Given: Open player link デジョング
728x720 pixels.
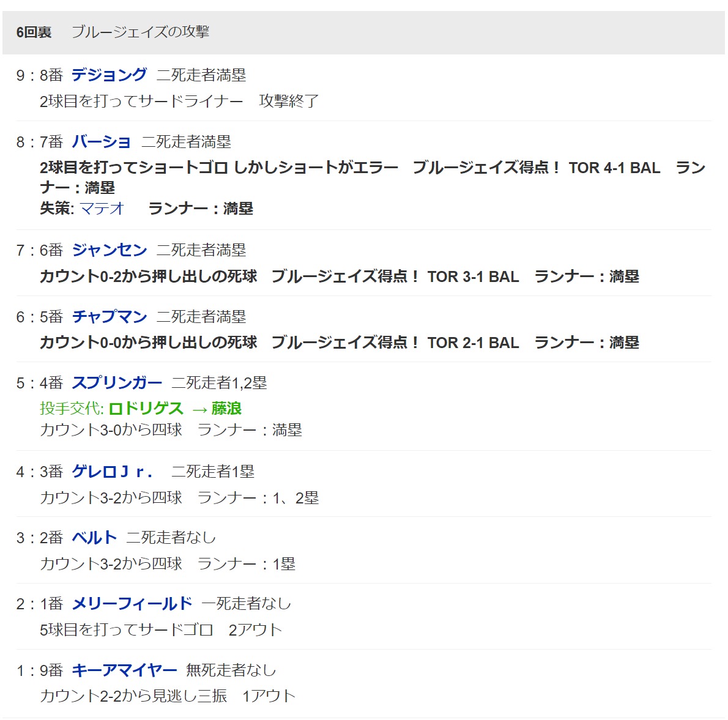Looking at the screenshot, I should click(x=109, y=75).
